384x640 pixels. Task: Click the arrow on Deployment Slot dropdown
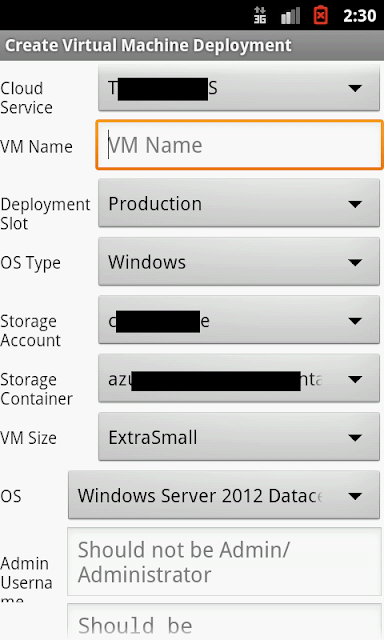tap(355, 204)
